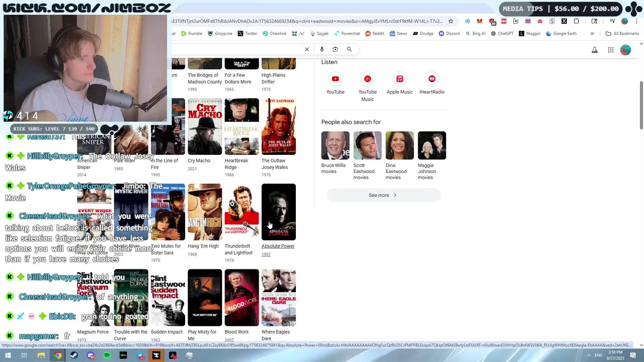Open the Google account avatar
644x362 pixels.
click(x=625, y=50)
